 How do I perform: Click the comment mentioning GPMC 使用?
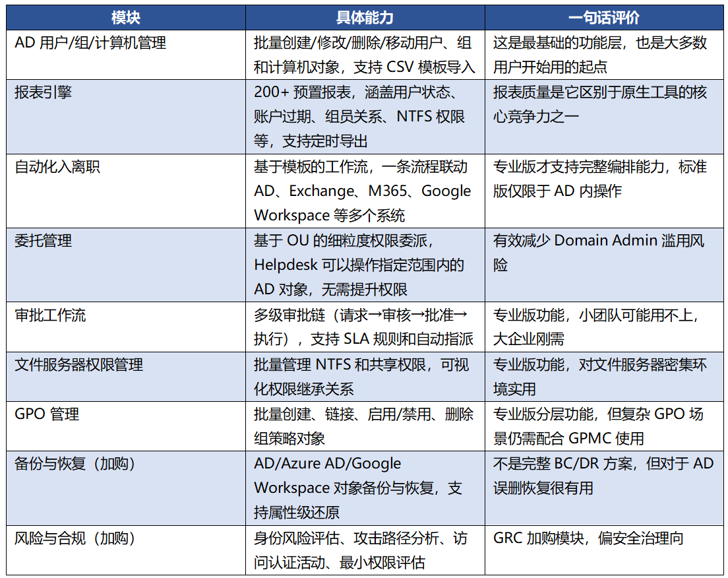click(604, 426)
